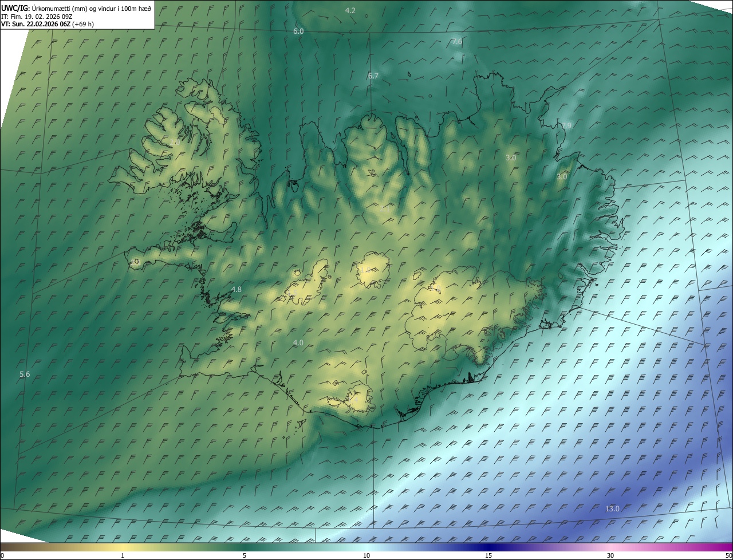
Task: Select the 6.0 value label on the map
Action: pyautogui.click(x=298, y=31)
